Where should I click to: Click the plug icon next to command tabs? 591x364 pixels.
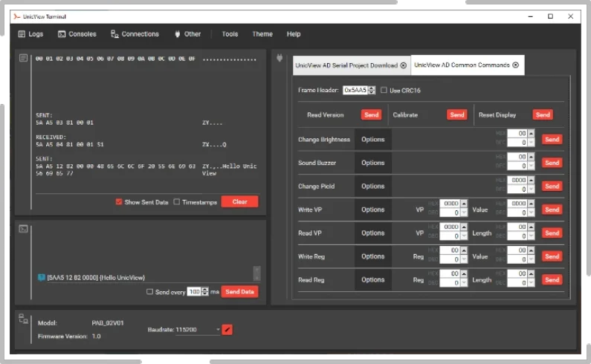280,58
